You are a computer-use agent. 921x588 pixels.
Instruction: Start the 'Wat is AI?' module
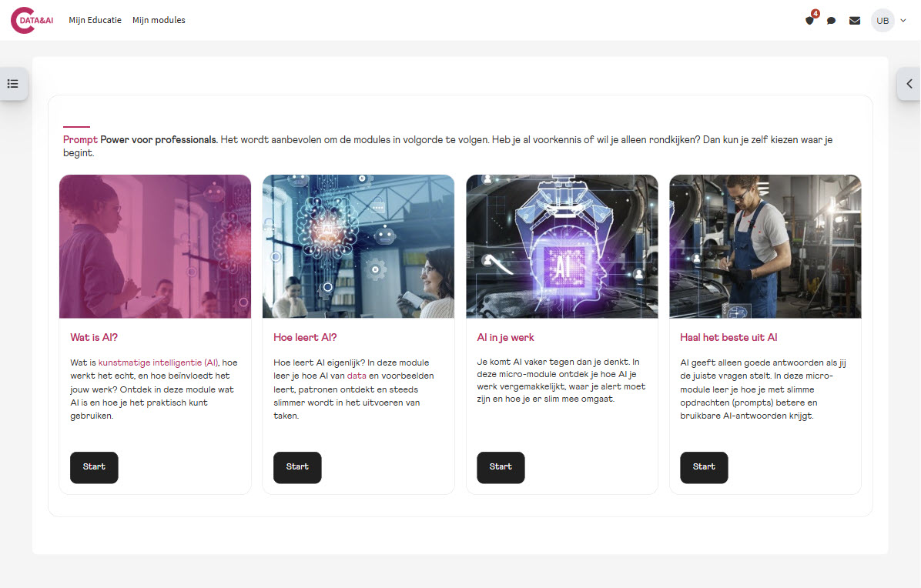[94, 467]
